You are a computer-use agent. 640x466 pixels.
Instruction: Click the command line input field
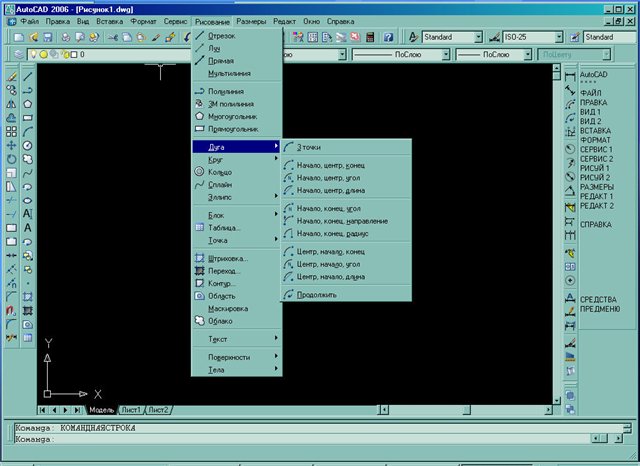pos(300,438)
